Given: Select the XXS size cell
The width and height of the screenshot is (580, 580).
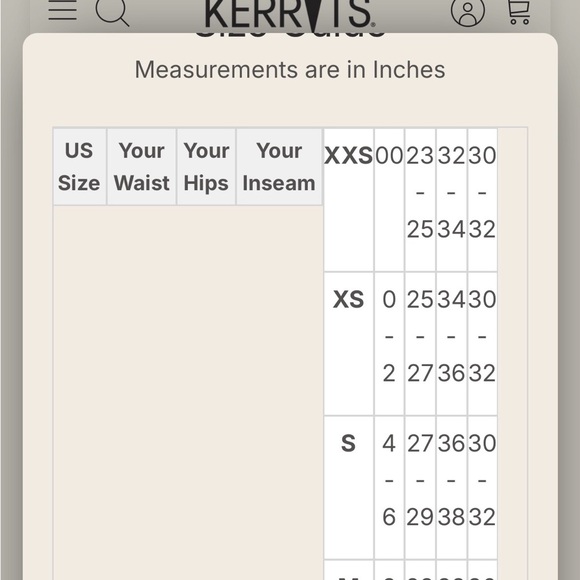Looking at the screenshot, I should pos(349,200).
